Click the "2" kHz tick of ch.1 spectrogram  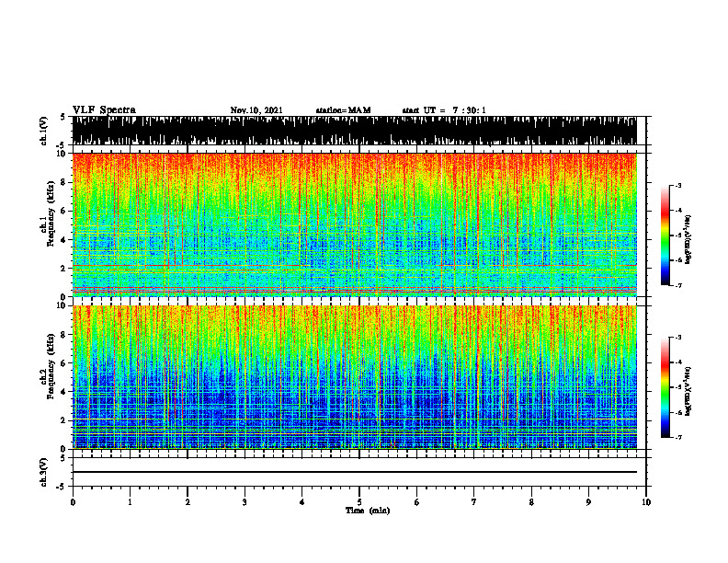63,269
